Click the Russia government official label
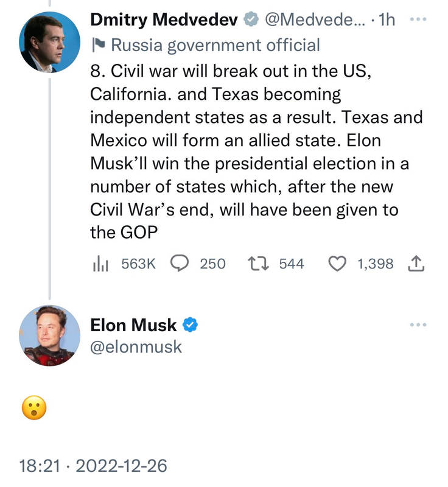448x487 pixels. point(215,44)
